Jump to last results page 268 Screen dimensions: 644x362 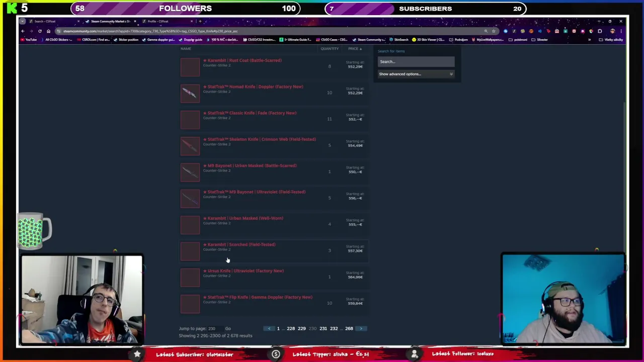(x=349, y=328)
